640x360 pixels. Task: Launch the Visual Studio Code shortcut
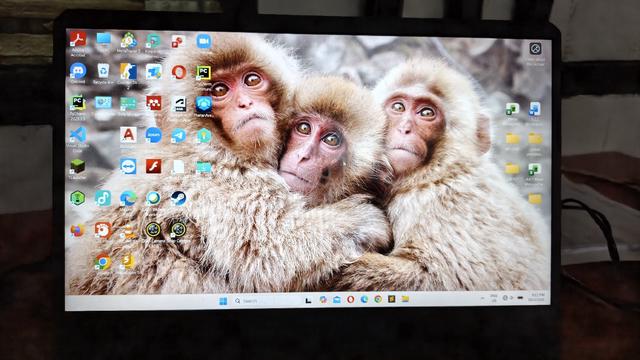click(x=78, y=134)
